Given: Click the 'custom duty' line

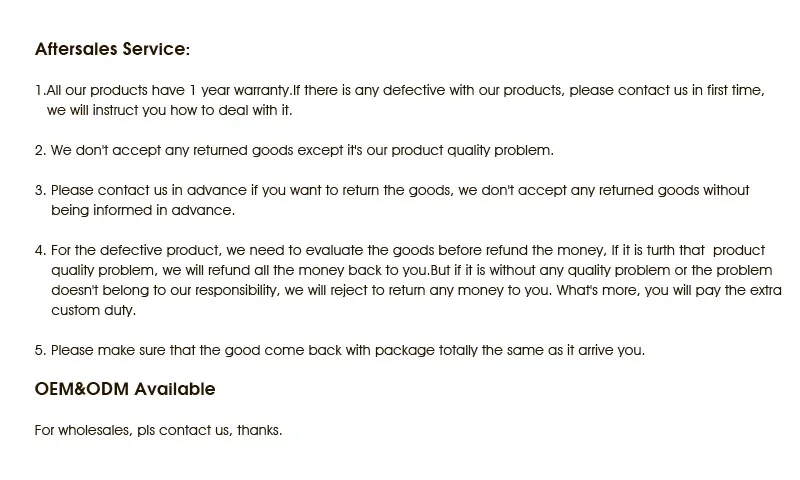Looking at the screenshot, I should point(93,310).
